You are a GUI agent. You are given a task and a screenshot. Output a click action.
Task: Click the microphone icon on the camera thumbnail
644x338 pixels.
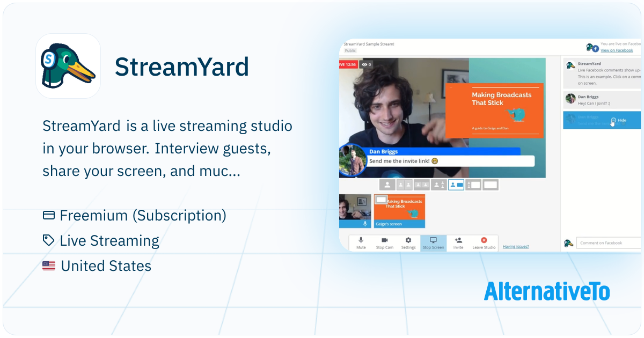(x=365, y=224)
